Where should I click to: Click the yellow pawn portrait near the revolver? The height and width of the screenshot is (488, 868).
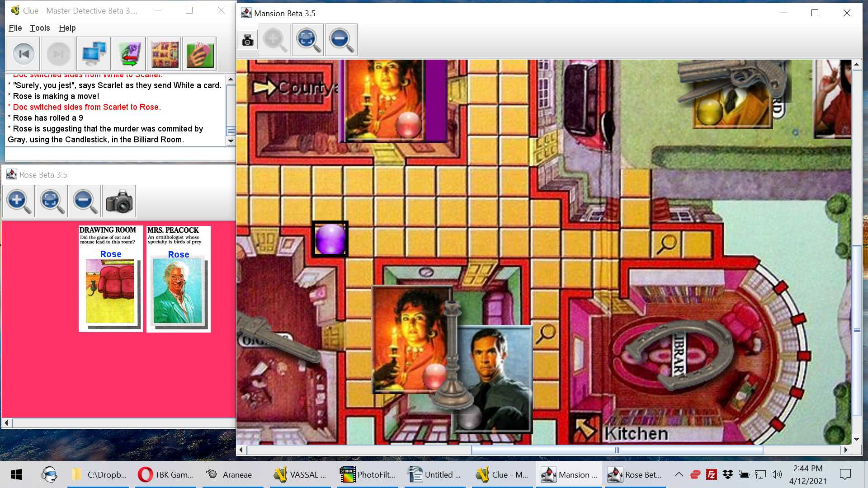(x=732, y=108)
